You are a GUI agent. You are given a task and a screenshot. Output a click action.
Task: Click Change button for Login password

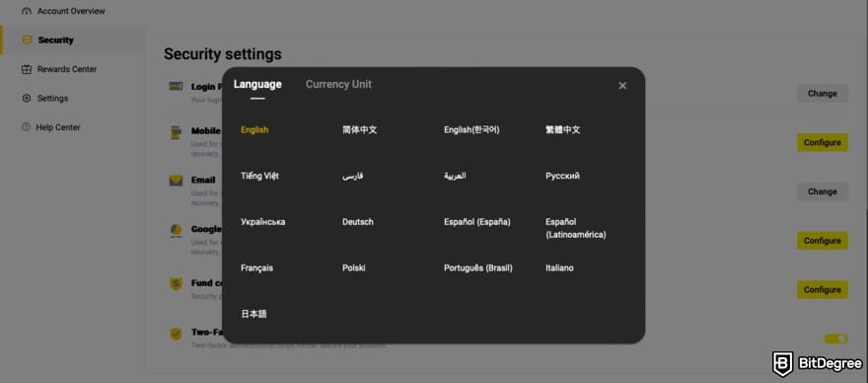(x=822, y=93)
